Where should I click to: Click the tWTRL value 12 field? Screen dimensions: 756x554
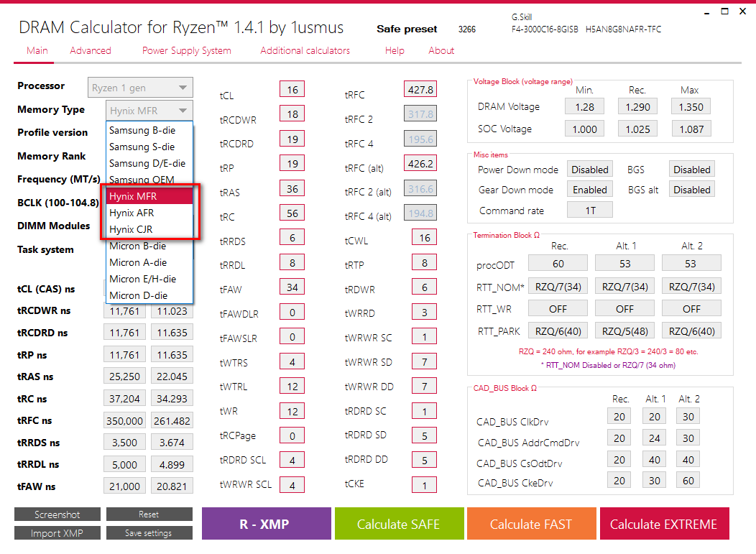pos(292,387)
